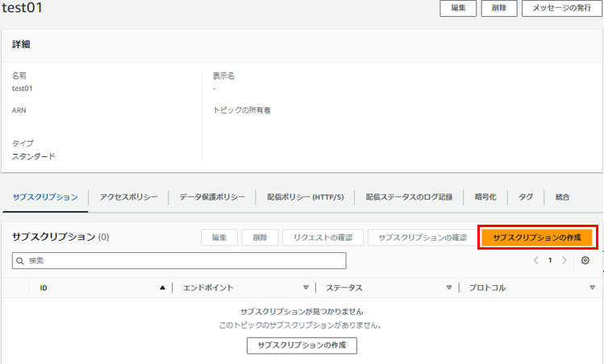The width and height of the screenshot is (604, 364).
Task: Switch to データ保護ポリシー tab
Action: pos(212,197)
